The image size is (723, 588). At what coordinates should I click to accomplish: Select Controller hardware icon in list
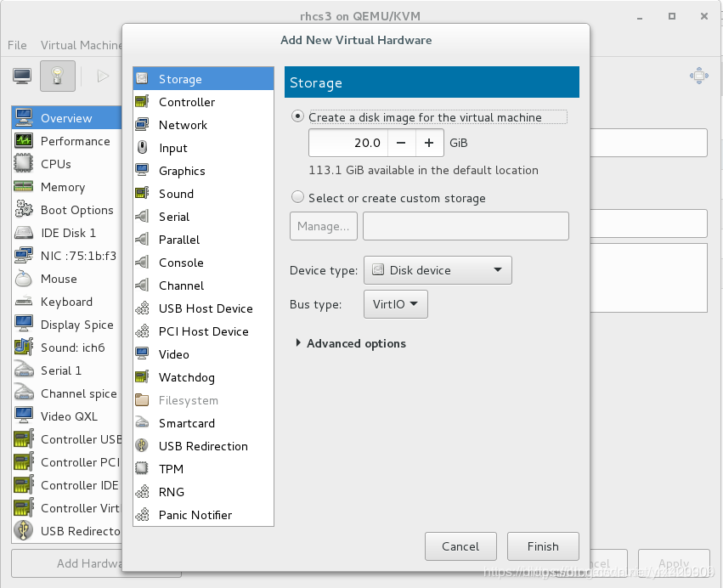pos(142,101)
